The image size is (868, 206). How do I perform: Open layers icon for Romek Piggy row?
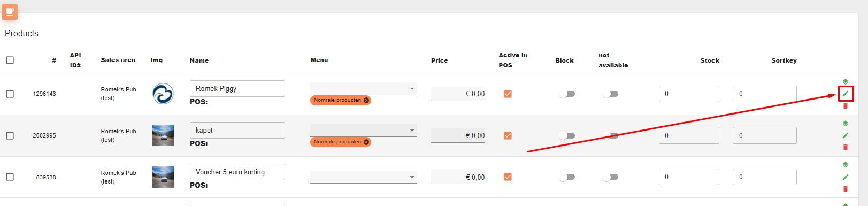846,82
